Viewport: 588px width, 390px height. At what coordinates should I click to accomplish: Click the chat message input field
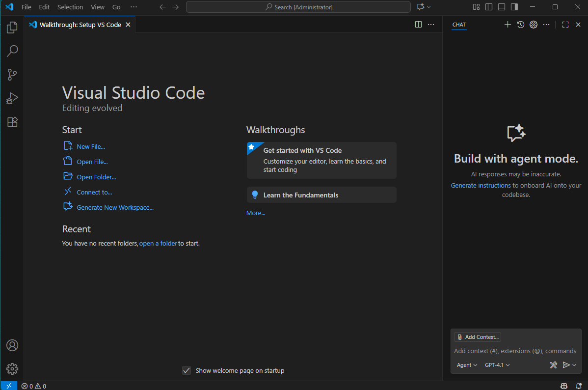pos(515,351)
